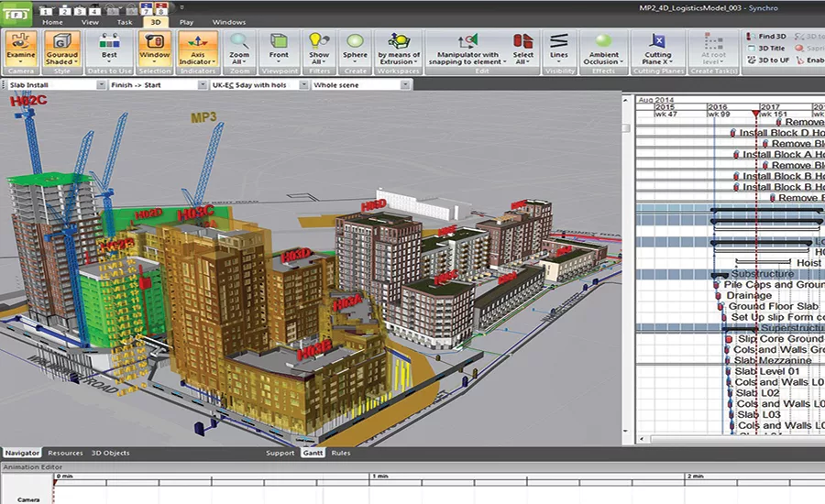Click the red Gantt focus time marker
This screenshot has height=504, width=825.
(756, 114)
